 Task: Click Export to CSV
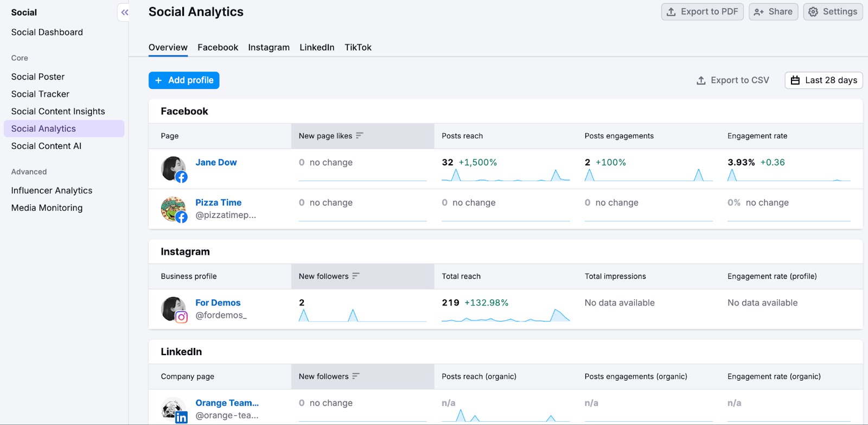(733, 80)
